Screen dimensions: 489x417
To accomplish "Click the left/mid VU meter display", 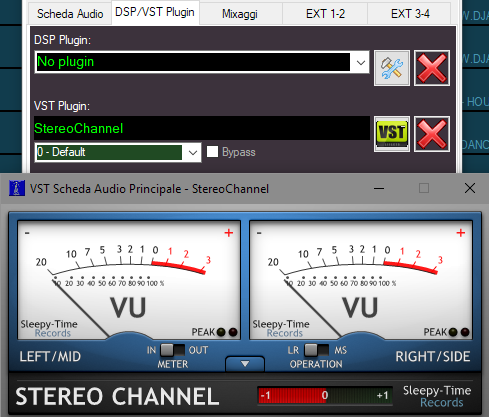I will [129, 280].
